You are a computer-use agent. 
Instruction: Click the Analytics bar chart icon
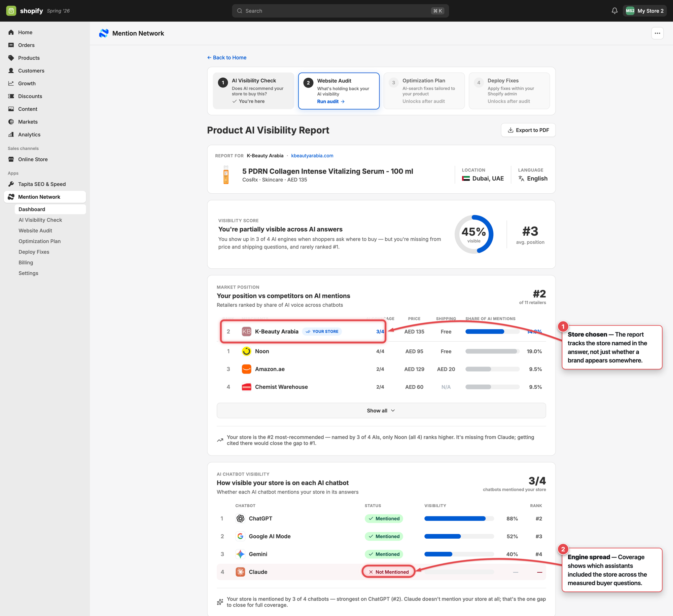tap(11, 134)
